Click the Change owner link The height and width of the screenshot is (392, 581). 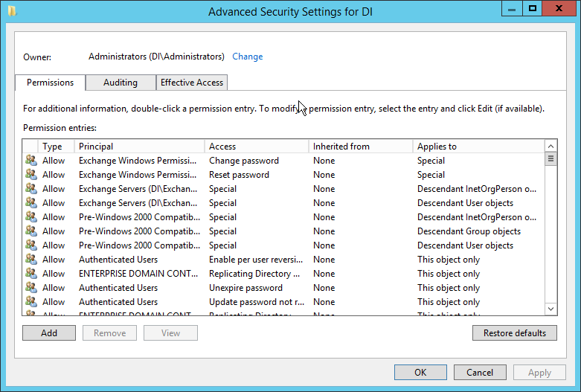point(247,57)
